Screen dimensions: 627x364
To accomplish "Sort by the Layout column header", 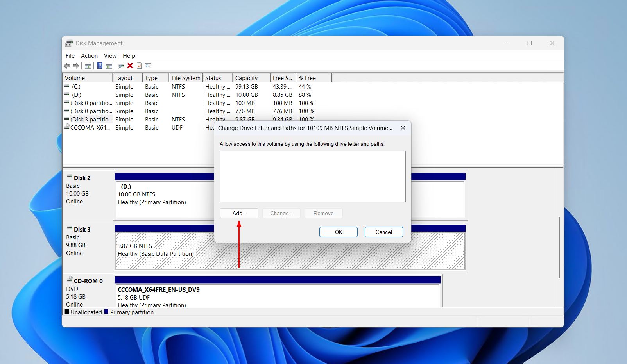I will (127, 78).
